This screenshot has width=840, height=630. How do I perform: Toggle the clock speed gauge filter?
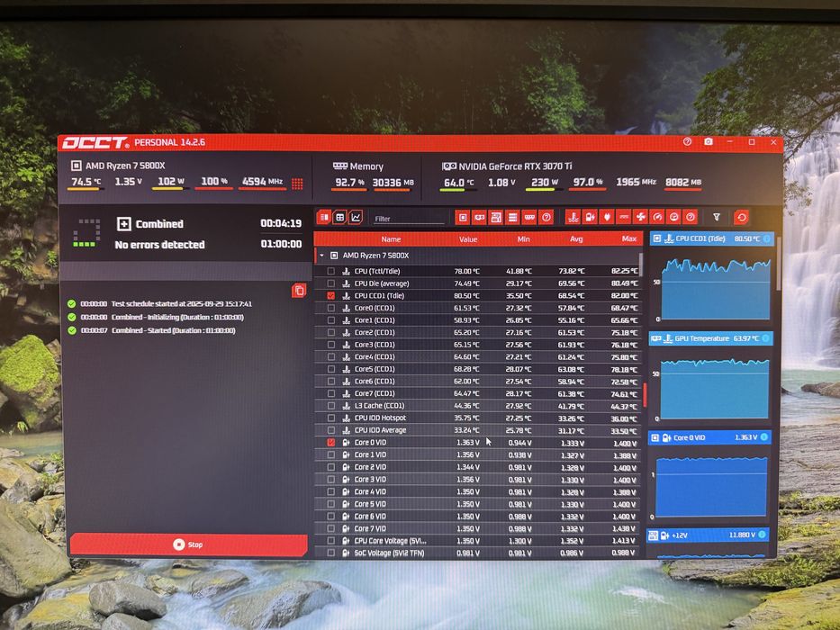(x=657, y=217)
